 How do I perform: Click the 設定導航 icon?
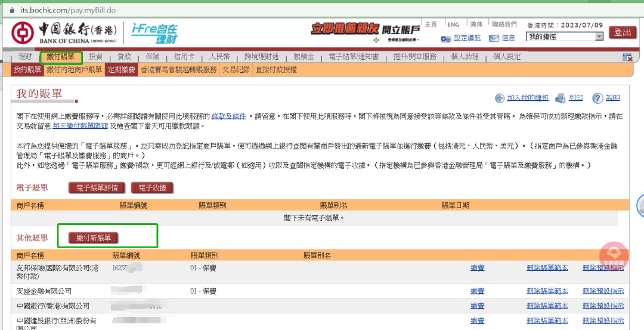pyautogui.click(x=445, y=39)
